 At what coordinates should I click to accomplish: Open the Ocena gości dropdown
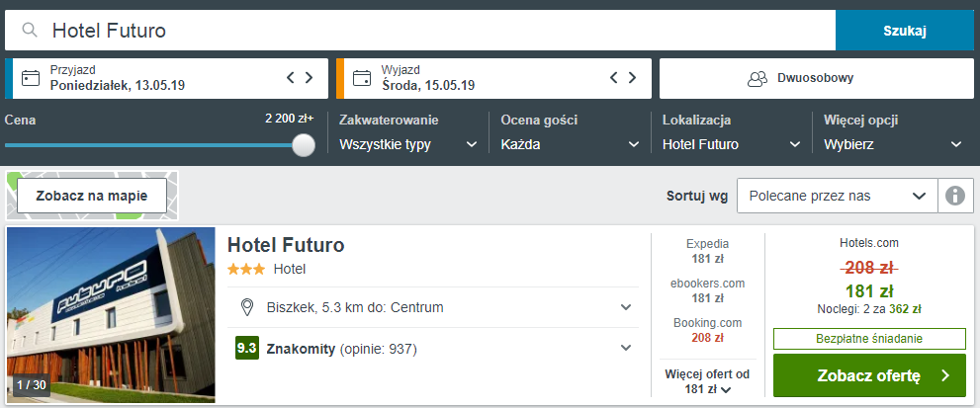570,144
